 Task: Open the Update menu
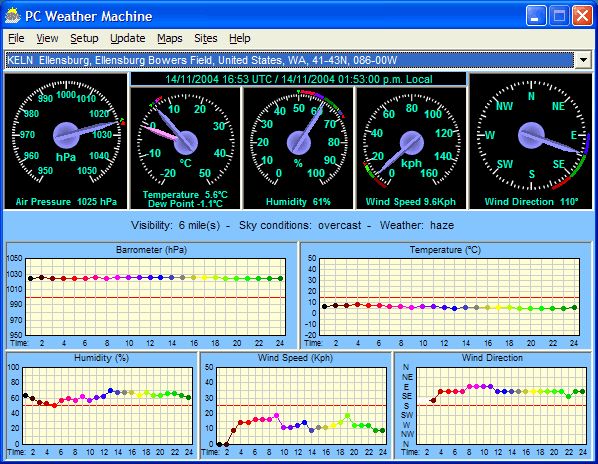point(128,39)
